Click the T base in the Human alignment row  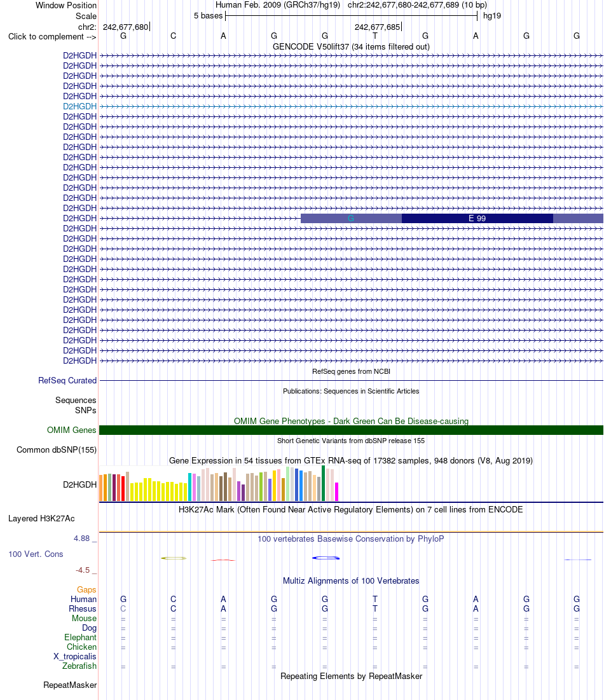point(375,599)
